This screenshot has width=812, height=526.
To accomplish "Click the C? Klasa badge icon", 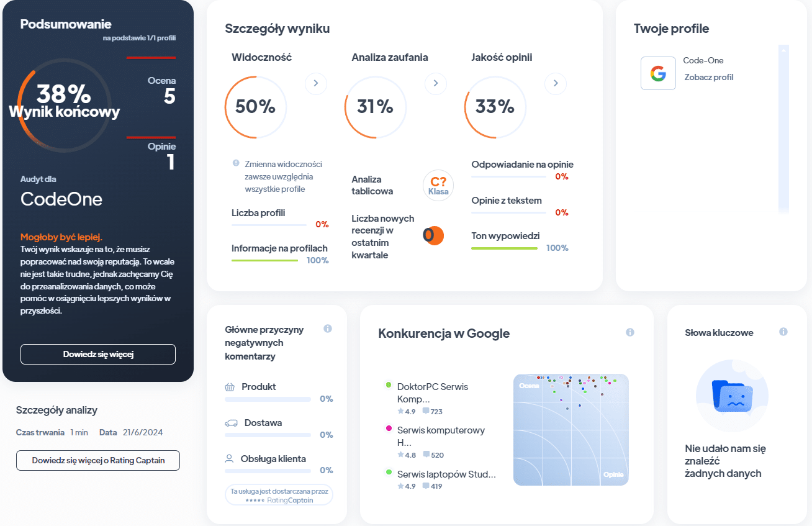I will point(438,185).
